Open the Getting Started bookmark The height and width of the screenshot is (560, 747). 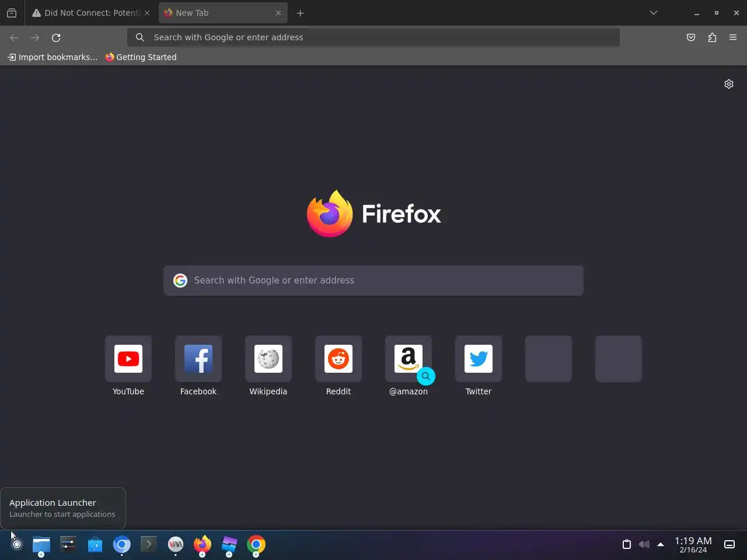(141, 57)
